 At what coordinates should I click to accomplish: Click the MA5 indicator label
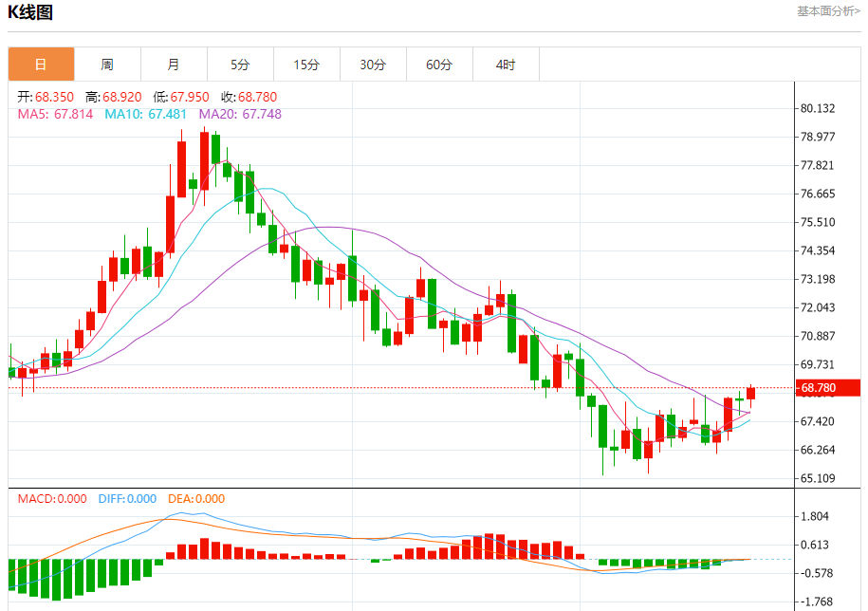click(x=56, y=114)
